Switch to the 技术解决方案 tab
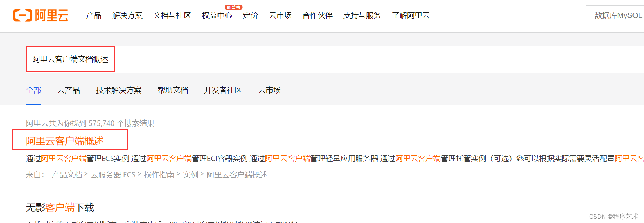 click(119, 90)
